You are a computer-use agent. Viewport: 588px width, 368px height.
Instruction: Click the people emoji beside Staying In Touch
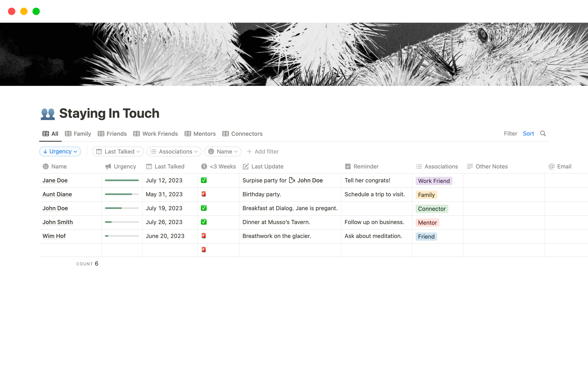click(x=48, y=113)
